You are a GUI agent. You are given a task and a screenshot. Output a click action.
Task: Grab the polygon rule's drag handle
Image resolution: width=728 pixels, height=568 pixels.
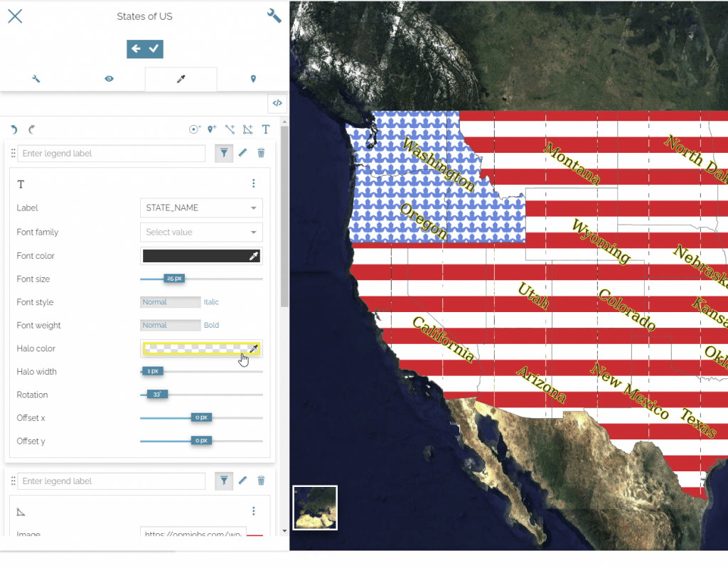click(x=13, y=481)
